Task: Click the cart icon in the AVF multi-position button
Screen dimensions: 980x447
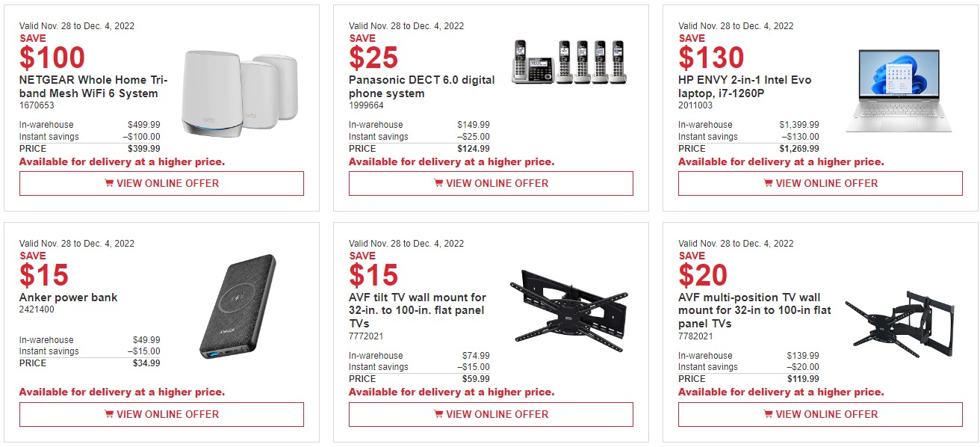Action: click(x=768, y=414)
